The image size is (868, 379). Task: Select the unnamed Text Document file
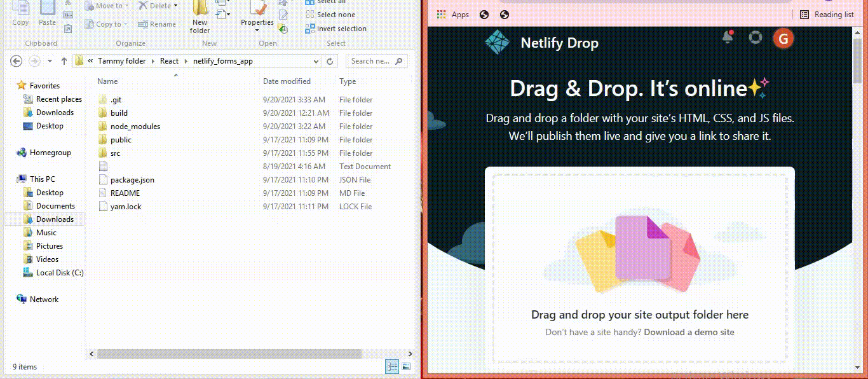[x=104, y=167]
